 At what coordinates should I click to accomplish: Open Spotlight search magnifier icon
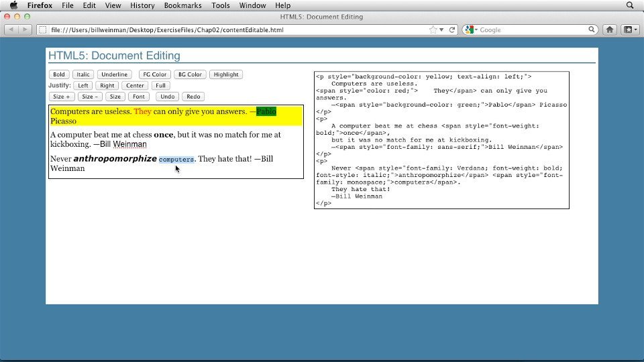click(630, 5)
